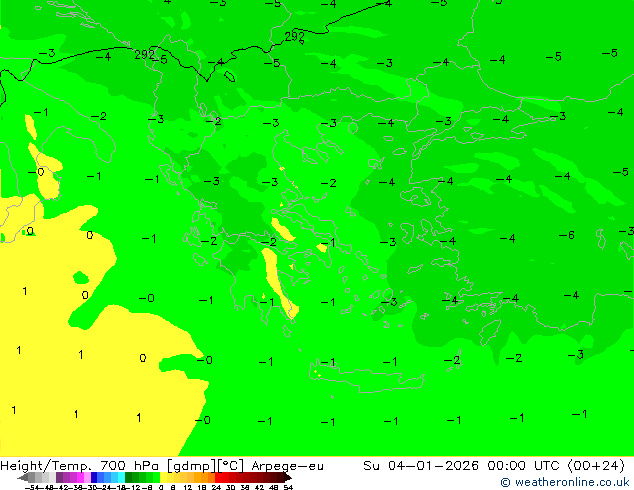Viewport: 634px width, 490px height.
Task: Click the '(00+24)' forecast offset text
Action: click(596, 466)
